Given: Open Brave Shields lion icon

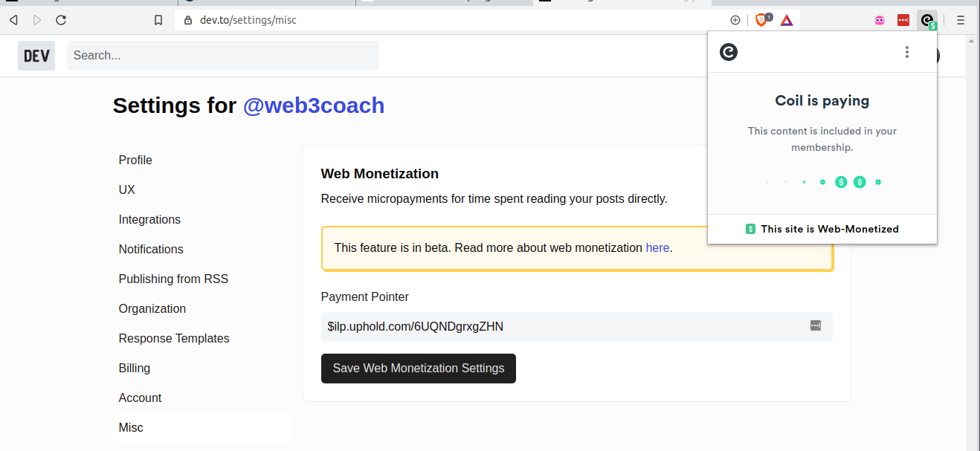Looking at the screenshot, I should tap(761, 20).
